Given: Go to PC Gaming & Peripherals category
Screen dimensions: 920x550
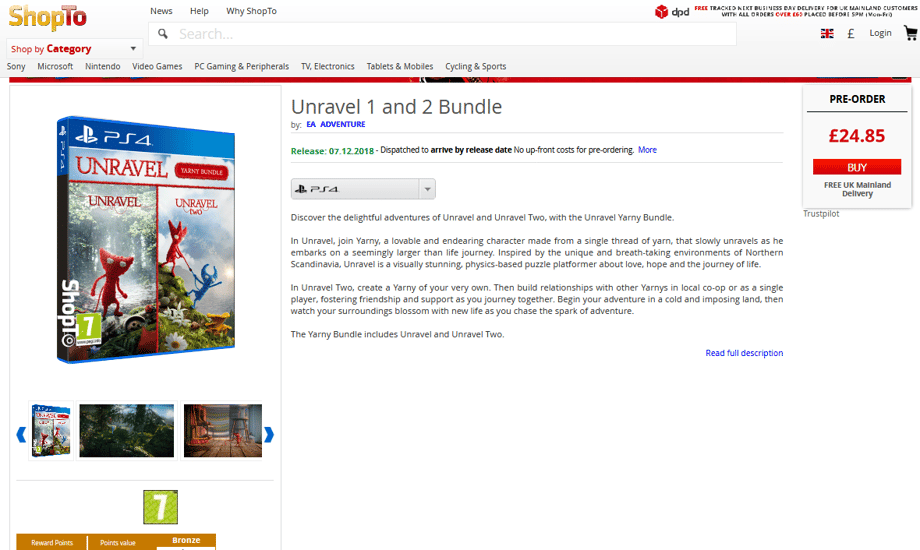Looking at the screenshot, I should tap(242, 66).
